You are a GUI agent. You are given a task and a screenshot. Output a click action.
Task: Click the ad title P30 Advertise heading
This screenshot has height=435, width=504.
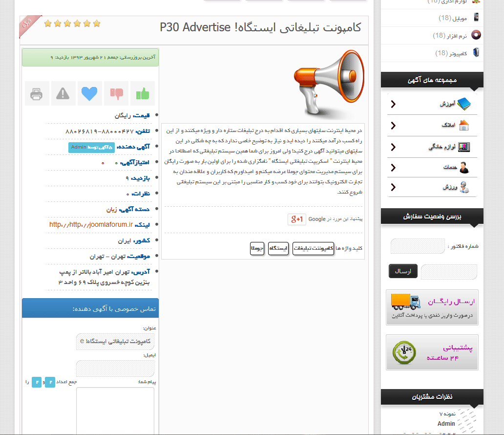[x=260, y=28]
